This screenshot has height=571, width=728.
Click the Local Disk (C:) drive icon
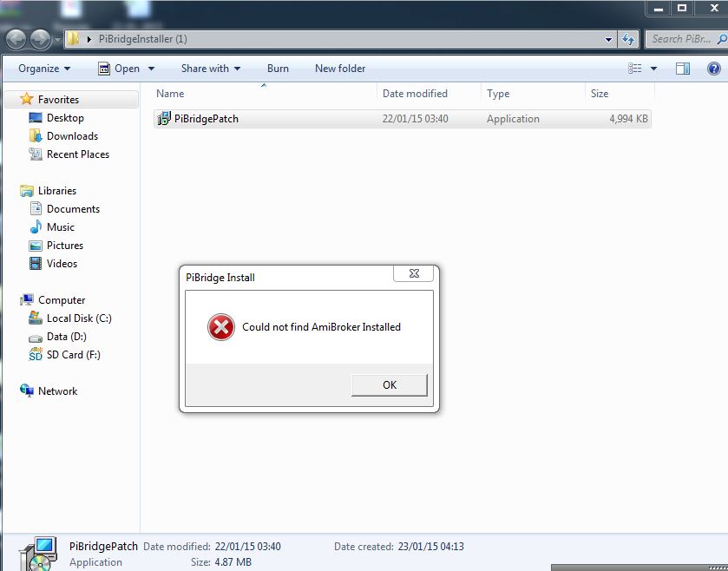coord(36,318)
